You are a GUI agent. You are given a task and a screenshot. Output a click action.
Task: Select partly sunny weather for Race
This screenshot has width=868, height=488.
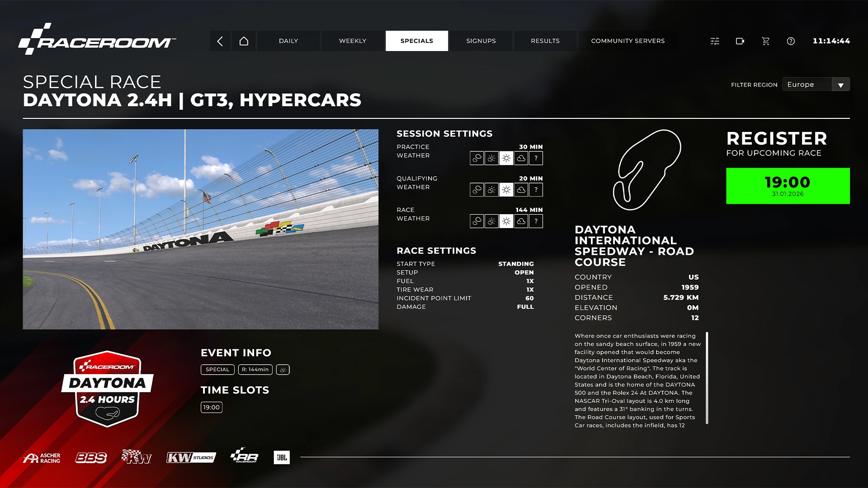[x=491, y=221]
